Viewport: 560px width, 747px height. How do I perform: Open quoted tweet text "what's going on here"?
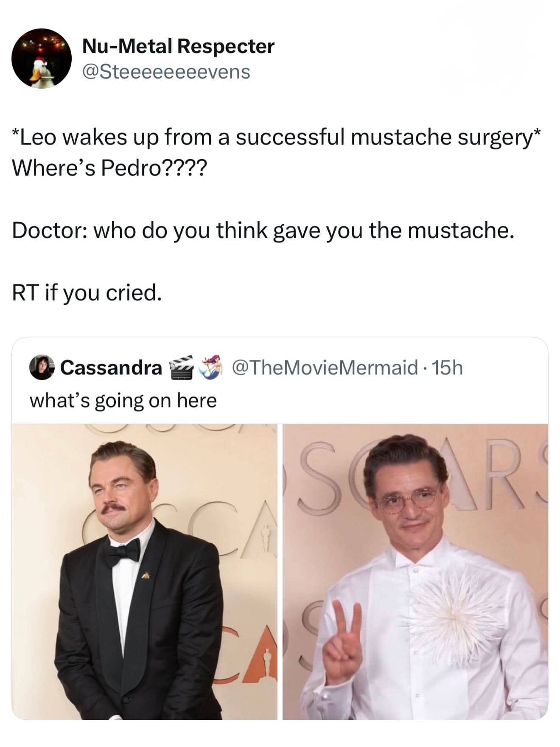(x=123, y=400)
